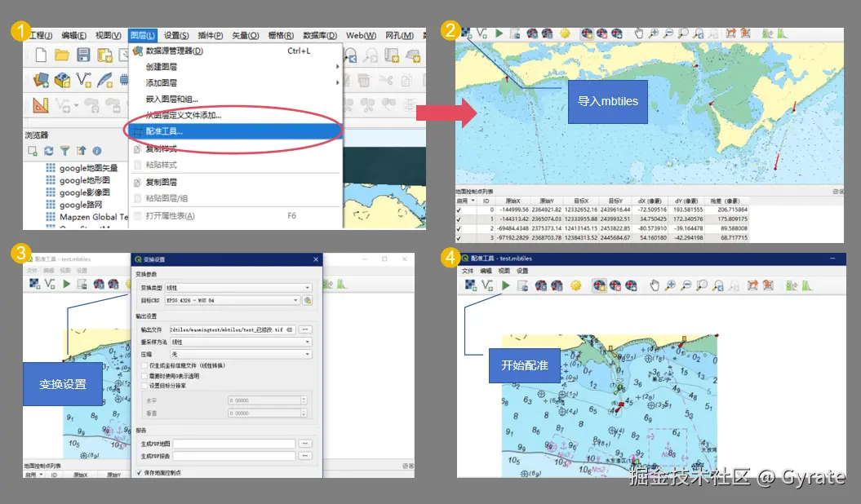
Task: Click Zoom In magnifier in step 4 toolbar
Action: click(x=671, y=285)
